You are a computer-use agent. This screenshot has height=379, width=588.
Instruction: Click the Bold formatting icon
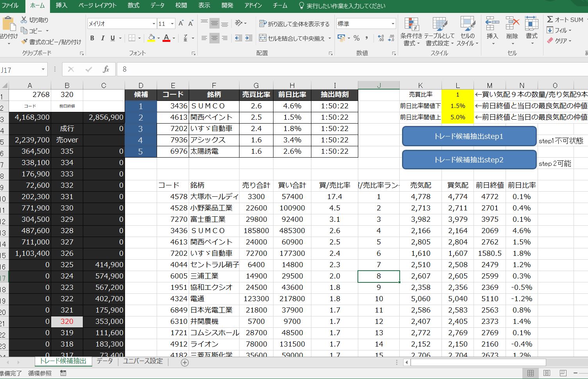coord(92,38)
